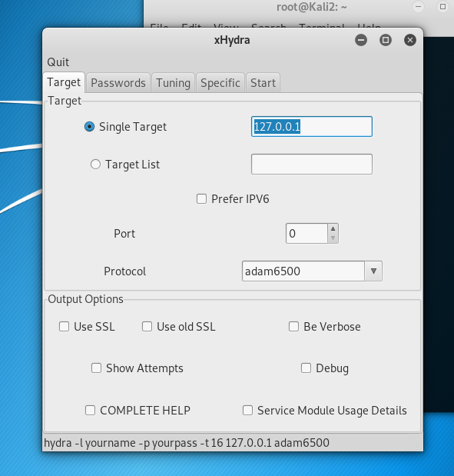
Task: Open the Specific tab
Action: tap(220, 83)
